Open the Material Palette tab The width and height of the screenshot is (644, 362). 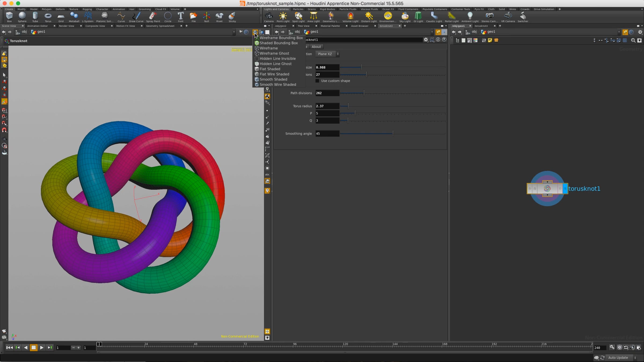click(330, 26)
